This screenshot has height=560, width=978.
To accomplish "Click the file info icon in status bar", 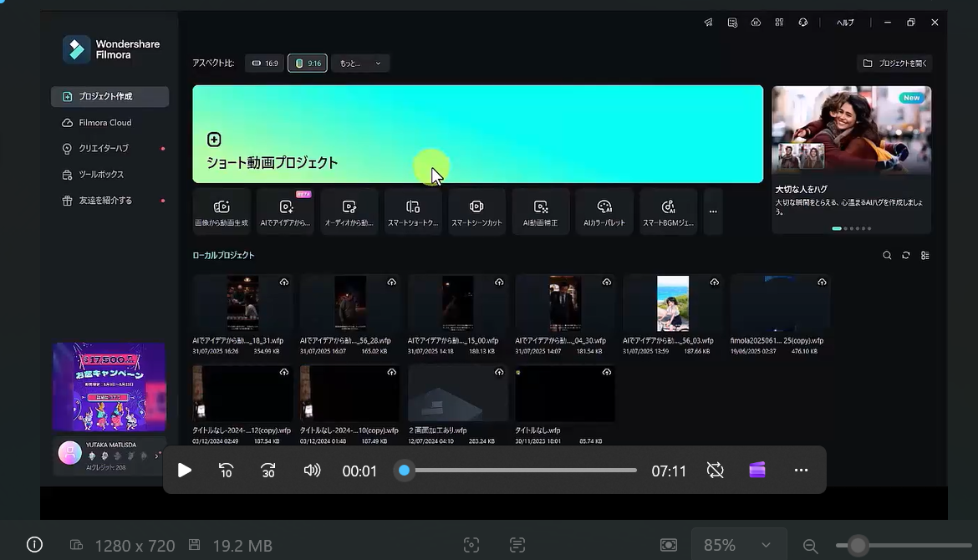I will (x=34, y=545).
